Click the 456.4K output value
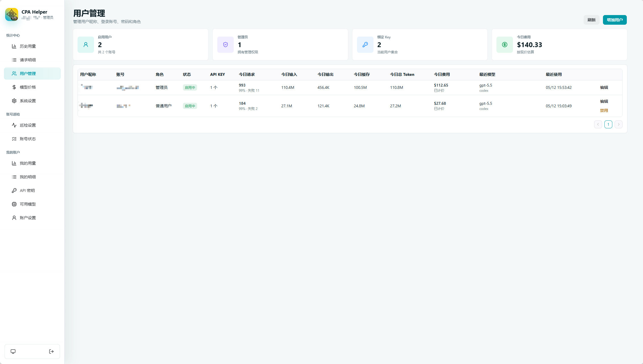Viewport: 643px width, 364px height. pos(323,87)
